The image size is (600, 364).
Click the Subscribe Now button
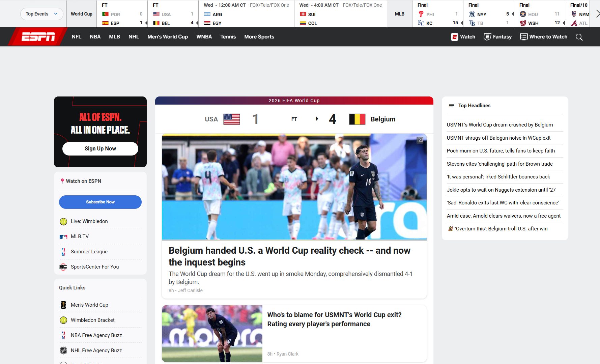coord(100,202)
